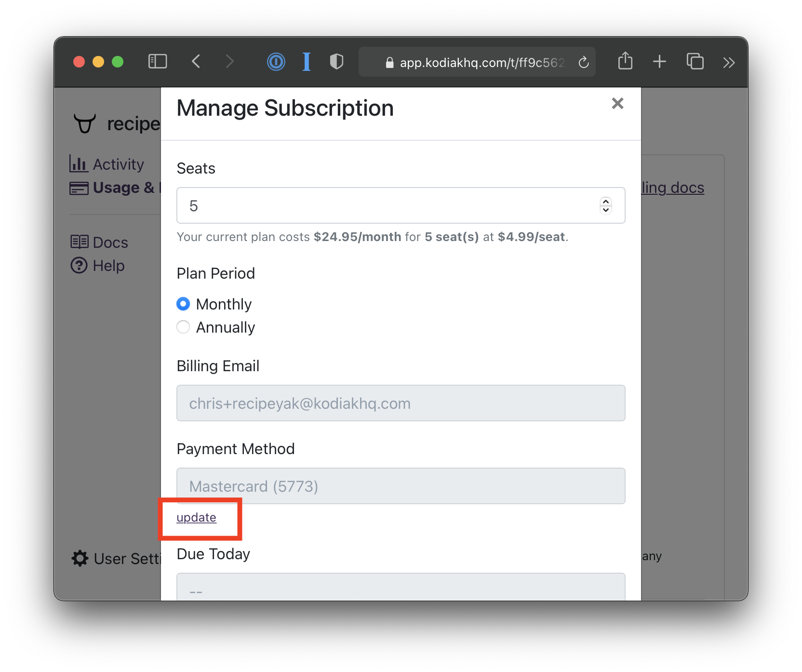Select the Annually plan period
Screen dimensions: 802x672
coord(183,327)
